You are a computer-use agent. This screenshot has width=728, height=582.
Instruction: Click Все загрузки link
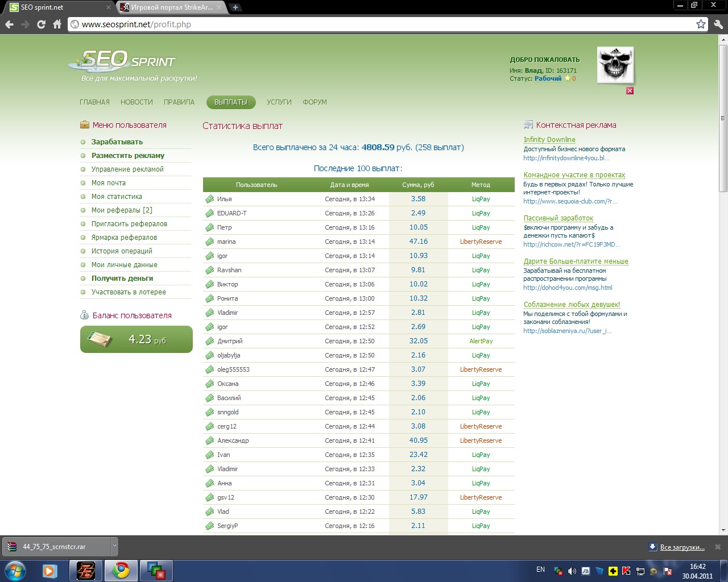[682, 547]
